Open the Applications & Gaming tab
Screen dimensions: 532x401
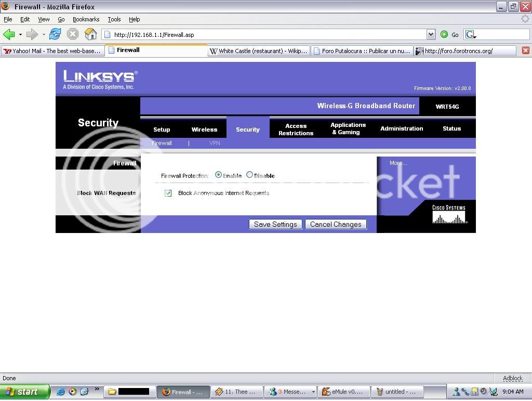click(348, 128)
